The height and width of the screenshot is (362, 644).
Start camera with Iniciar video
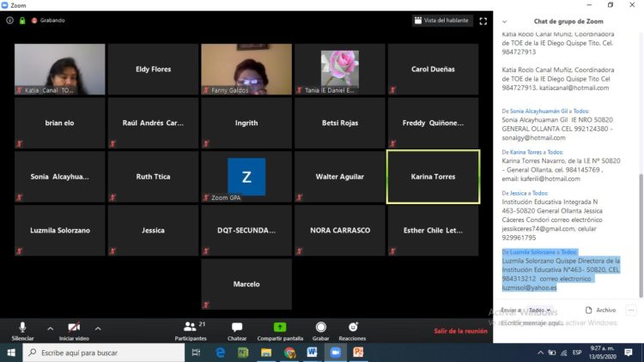tap(74, 330)
